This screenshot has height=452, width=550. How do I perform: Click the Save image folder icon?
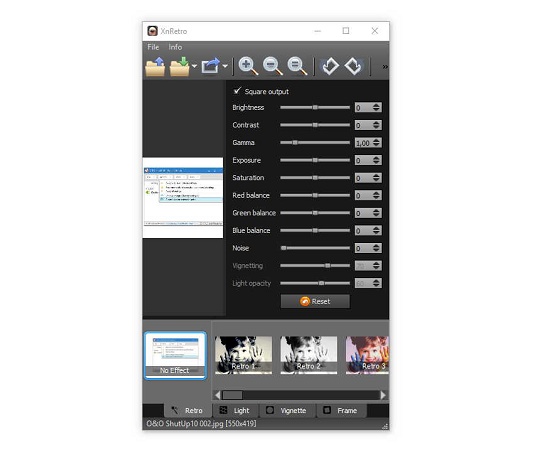pyautogui.click(x=180, y=67)
